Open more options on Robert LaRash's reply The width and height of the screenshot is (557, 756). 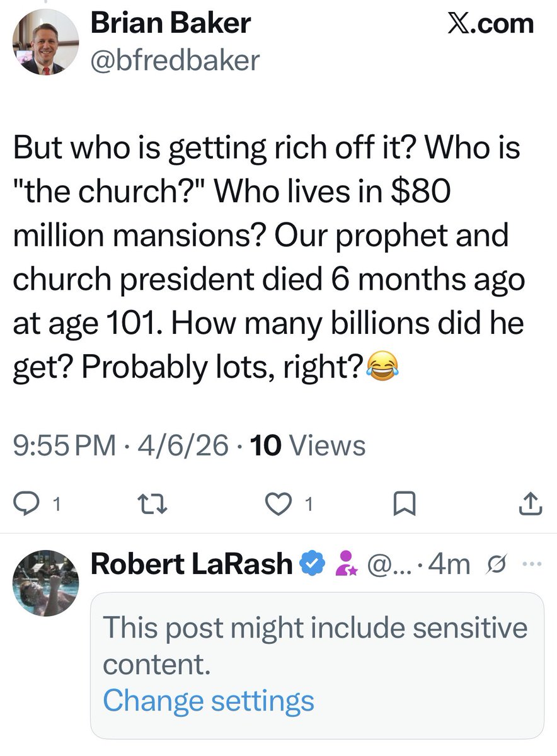530,564
